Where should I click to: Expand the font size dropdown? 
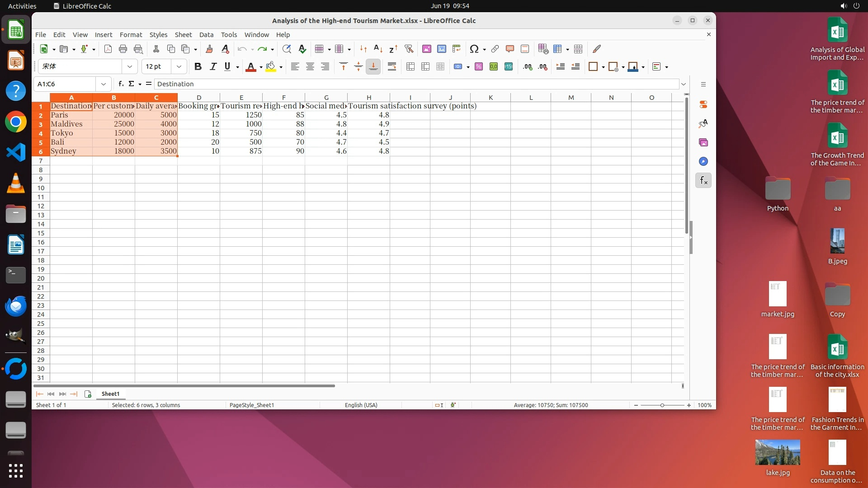pos(179,66)
